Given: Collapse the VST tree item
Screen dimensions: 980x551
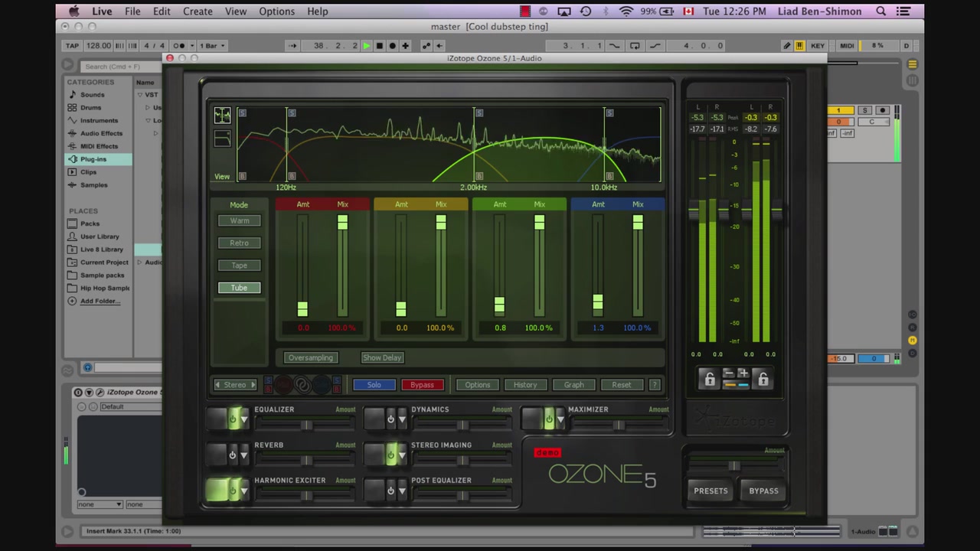Looking at the screenshot, I should 140,95.
